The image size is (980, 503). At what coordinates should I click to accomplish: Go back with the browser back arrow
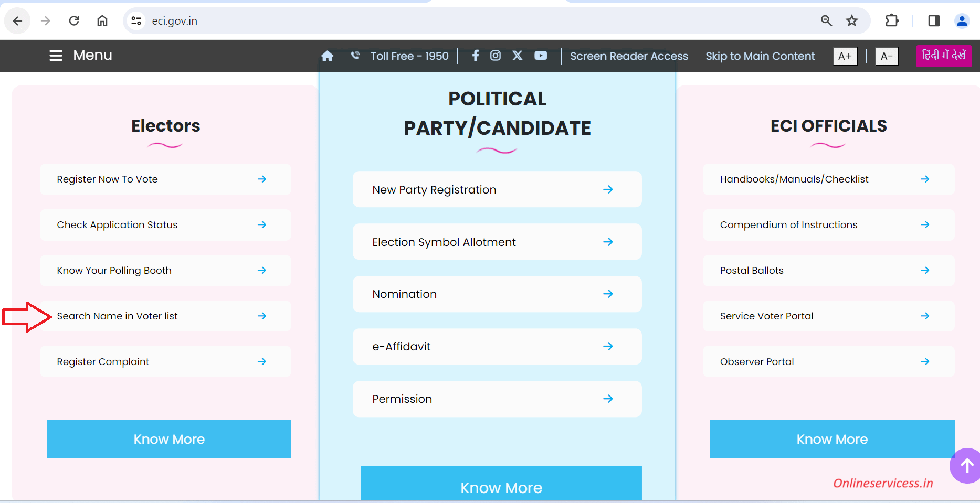pos(17,21)
